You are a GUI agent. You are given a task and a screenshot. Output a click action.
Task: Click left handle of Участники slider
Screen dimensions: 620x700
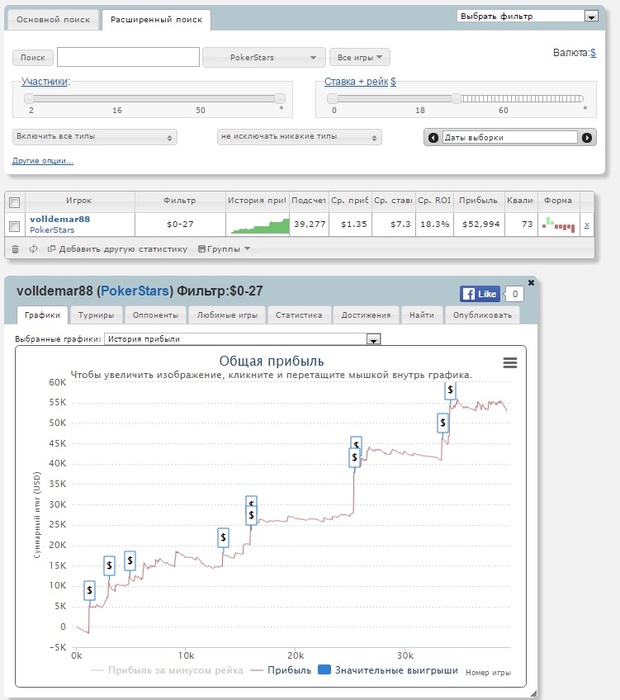click(x=29, y=98)
